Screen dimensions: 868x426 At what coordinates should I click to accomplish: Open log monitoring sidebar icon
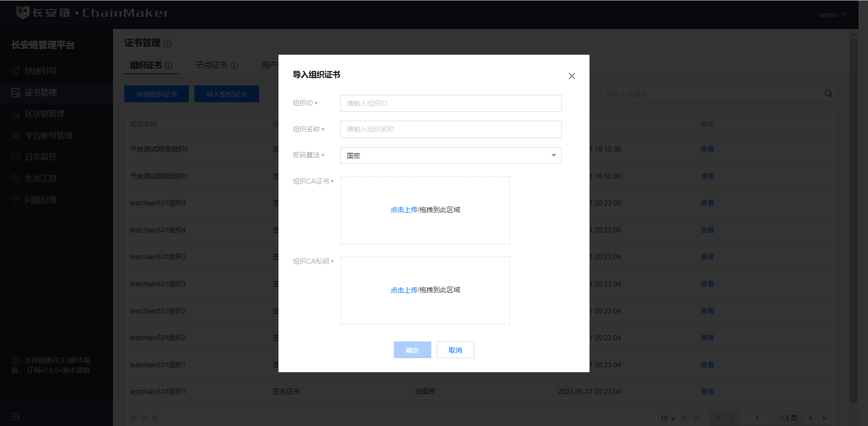(16, 157)
